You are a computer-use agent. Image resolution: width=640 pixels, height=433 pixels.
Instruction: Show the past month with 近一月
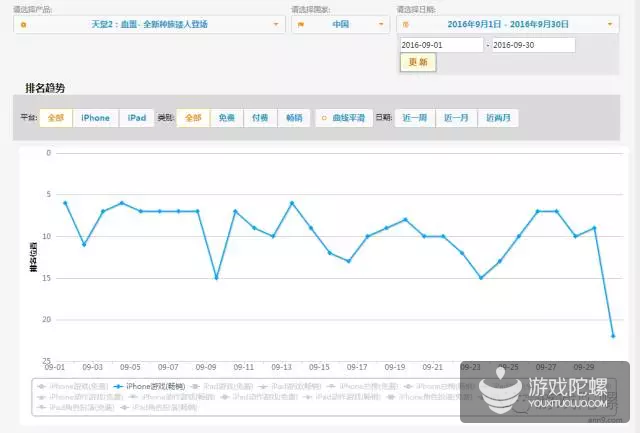(x=456, y=118)
